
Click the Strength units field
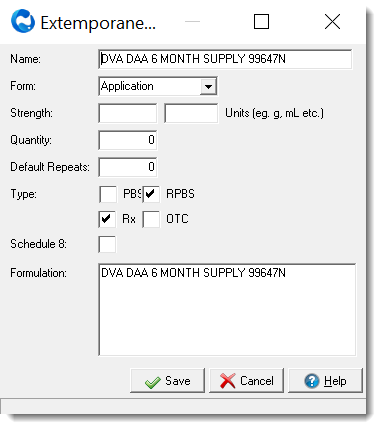[191, 113]
